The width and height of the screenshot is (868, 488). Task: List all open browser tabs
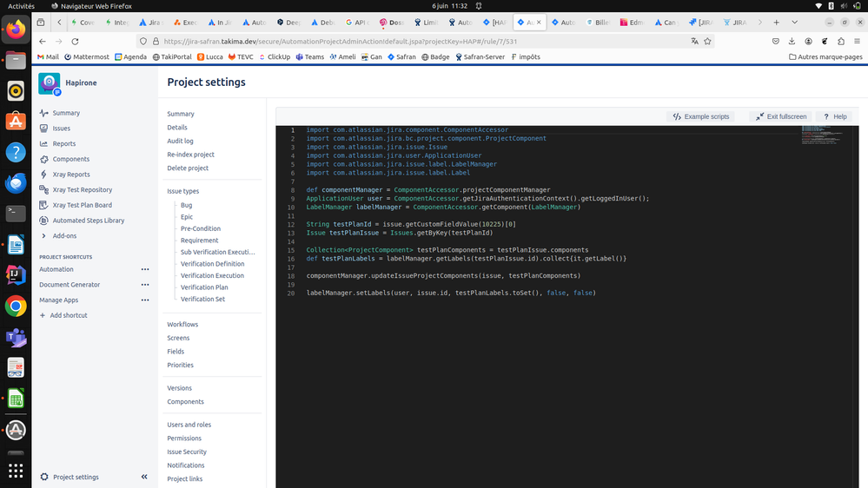pos(794,22)
